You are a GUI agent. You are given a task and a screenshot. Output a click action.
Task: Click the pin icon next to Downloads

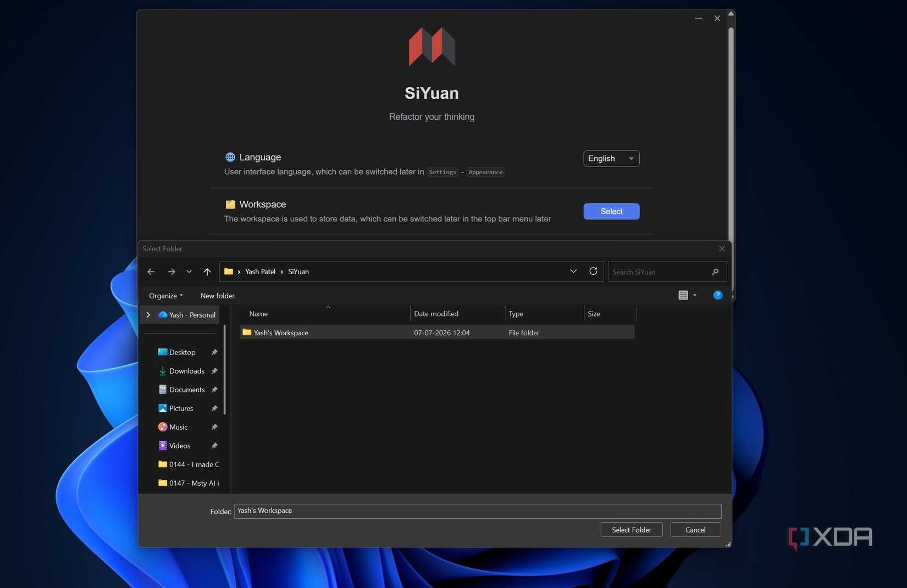pyautogui.click(x=214, y=371)
